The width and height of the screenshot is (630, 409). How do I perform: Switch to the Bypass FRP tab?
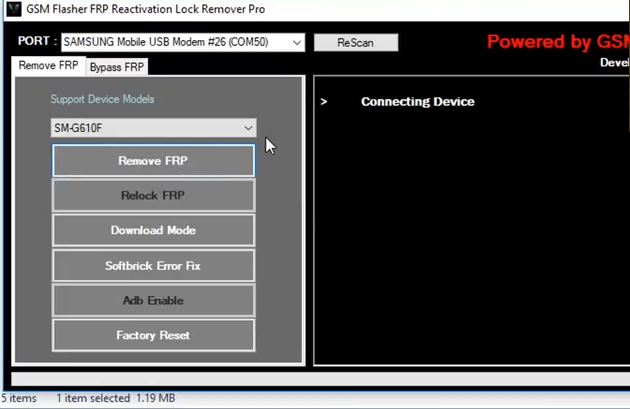pyautogui.click(x=117, y=67)
